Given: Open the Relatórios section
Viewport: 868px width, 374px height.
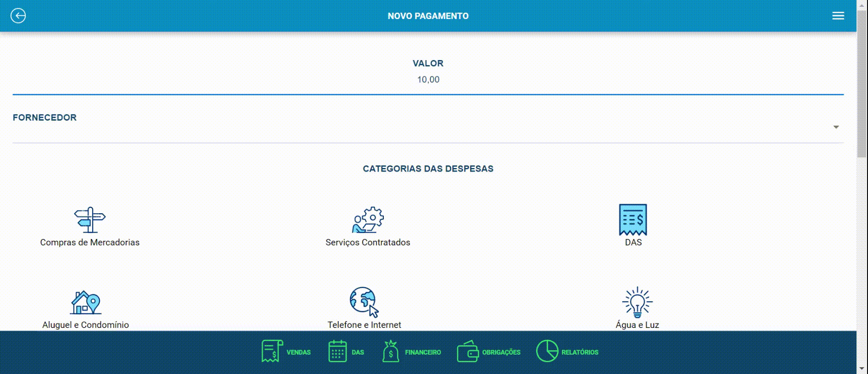Looking at the screenshot, I should coord(567,352).
